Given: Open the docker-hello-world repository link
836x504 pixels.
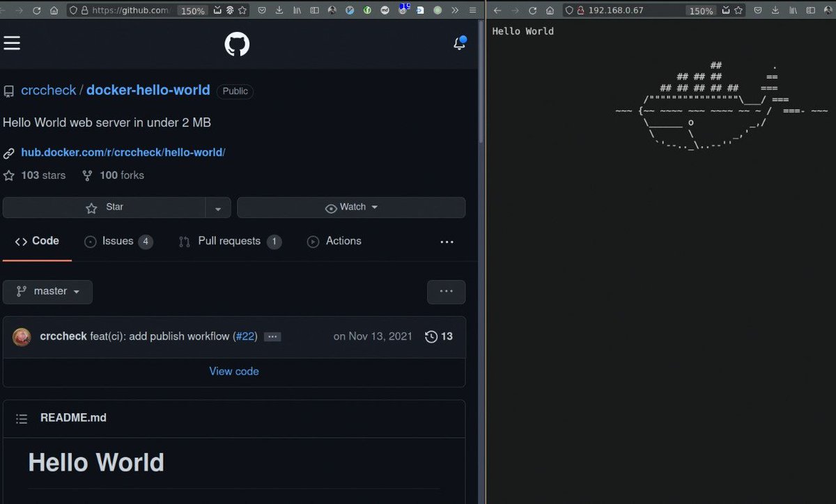Looking at the screenshot, I should [148, 90].
